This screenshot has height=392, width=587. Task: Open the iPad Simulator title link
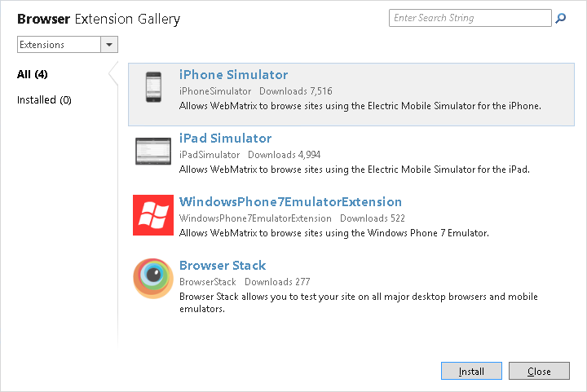(225, 139)
